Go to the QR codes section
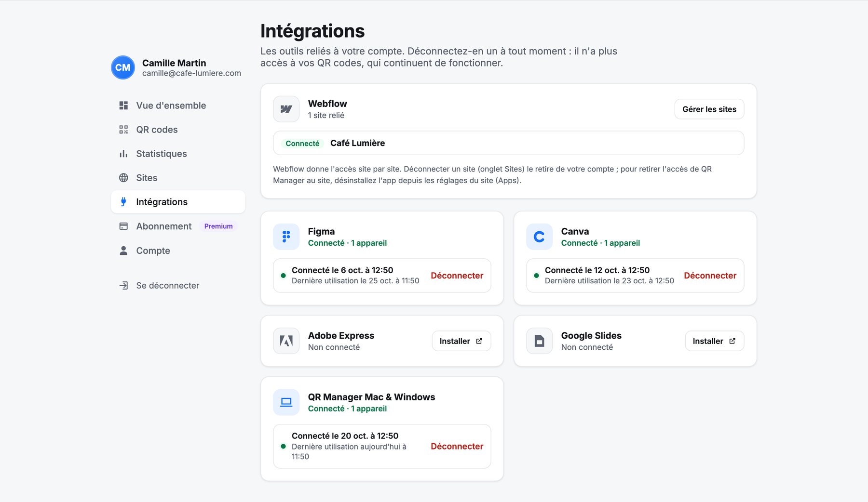 [178, 130]
